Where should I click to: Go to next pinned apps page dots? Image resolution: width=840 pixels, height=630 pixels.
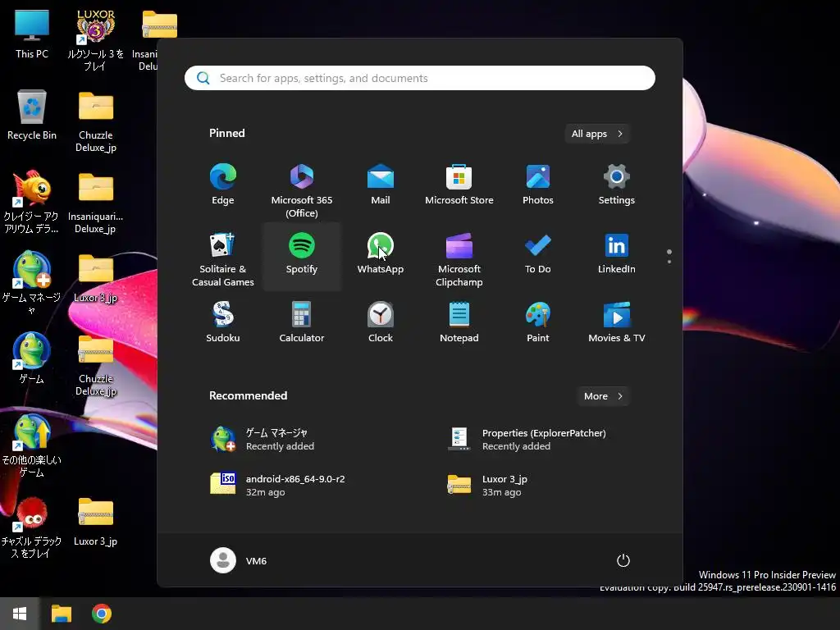[669, 257]
